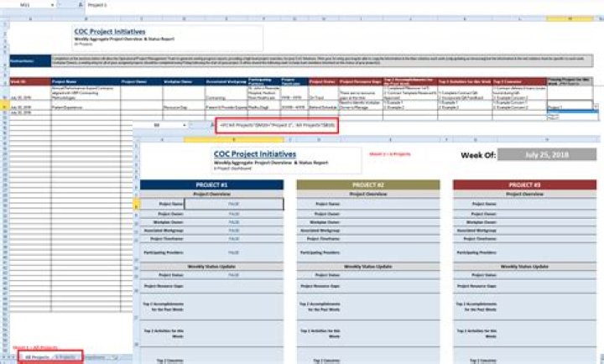The image size is (604, 364).
Task: Click the COC Project Initiatives title in dashboard sheet
Action: (255, 154)
